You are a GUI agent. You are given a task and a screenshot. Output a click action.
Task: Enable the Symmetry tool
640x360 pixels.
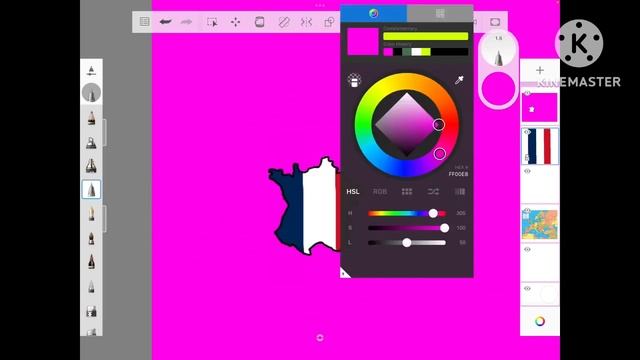click(306, 22)
